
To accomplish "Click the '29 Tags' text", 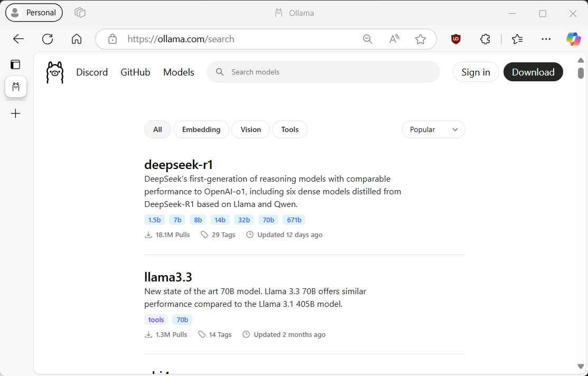I will click(223, 234).
